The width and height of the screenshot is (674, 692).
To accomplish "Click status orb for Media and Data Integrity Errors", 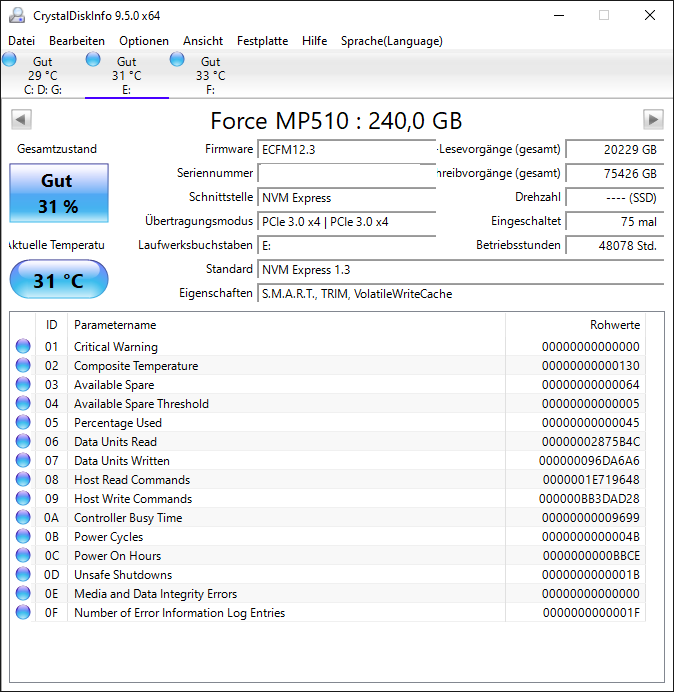I will click(x=23, y=593).
